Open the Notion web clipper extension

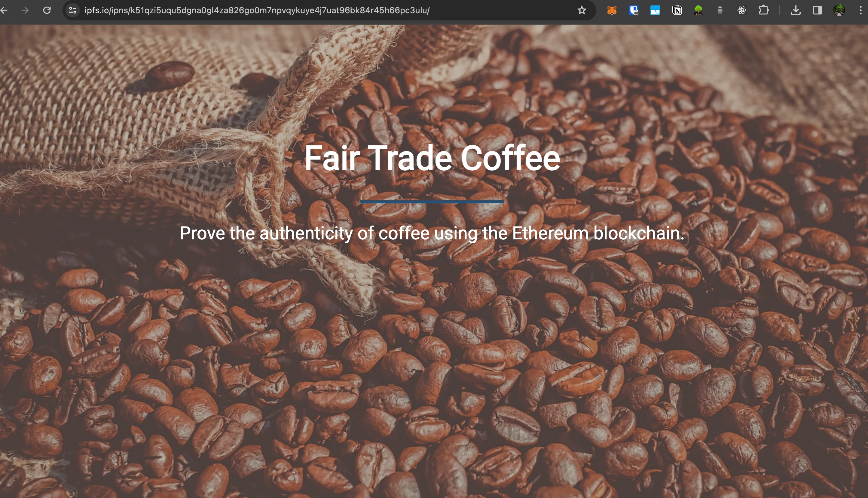click(677, 10)
